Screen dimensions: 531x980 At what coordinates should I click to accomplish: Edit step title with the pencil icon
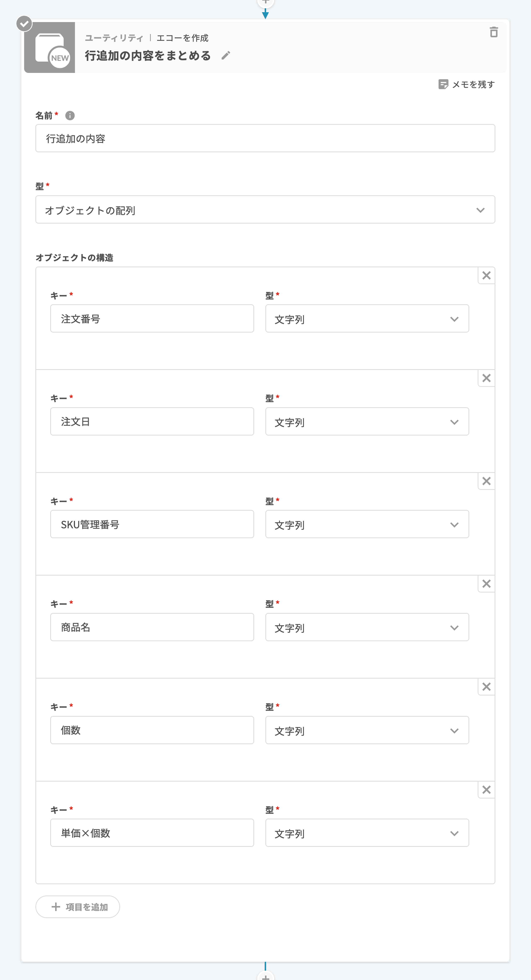point(225,56)
